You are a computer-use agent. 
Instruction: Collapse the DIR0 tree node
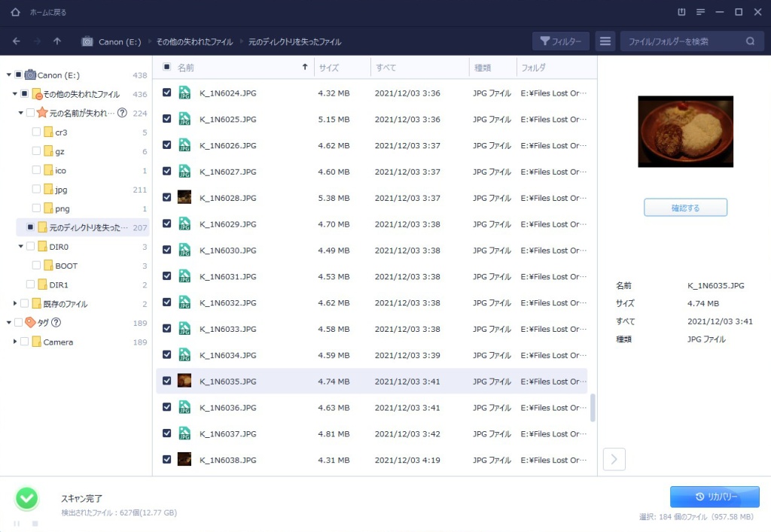point(20,246)
